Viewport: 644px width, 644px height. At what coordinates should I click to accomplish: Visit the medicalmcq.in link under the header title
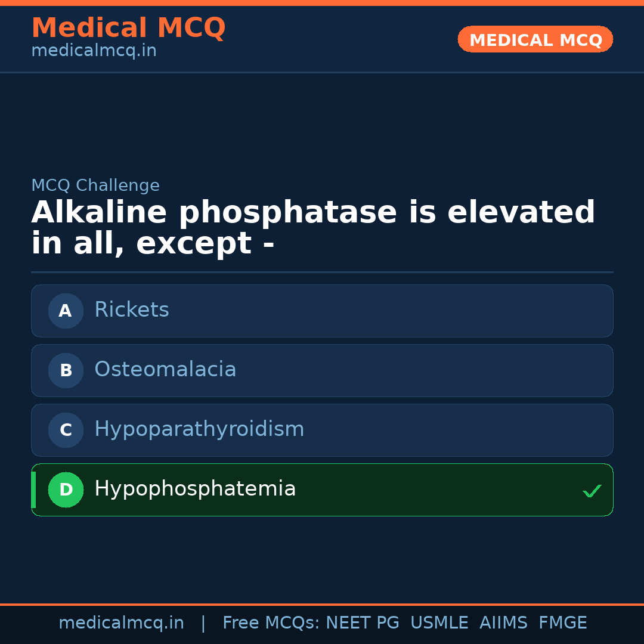click(x=94, y=51)
